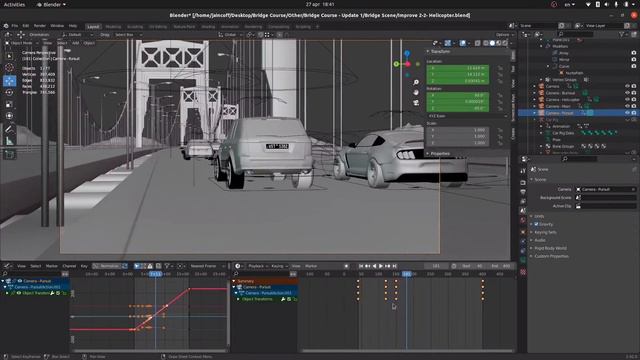
Task: Click the current frame number field in timeline
Action: 436,266
